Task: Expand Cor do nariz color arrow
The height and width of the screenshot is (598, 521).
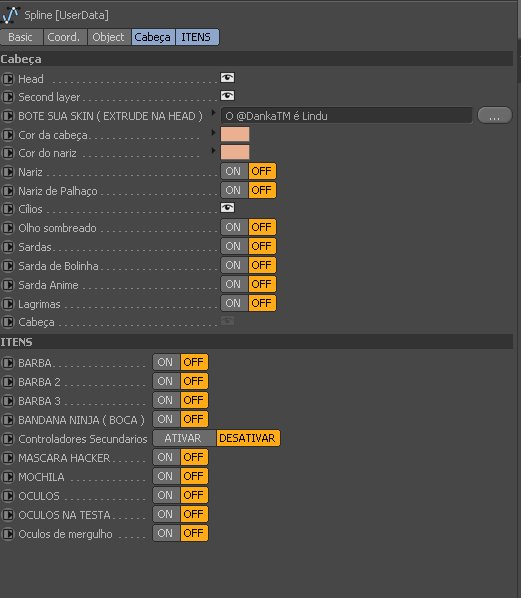Action: 213,151
